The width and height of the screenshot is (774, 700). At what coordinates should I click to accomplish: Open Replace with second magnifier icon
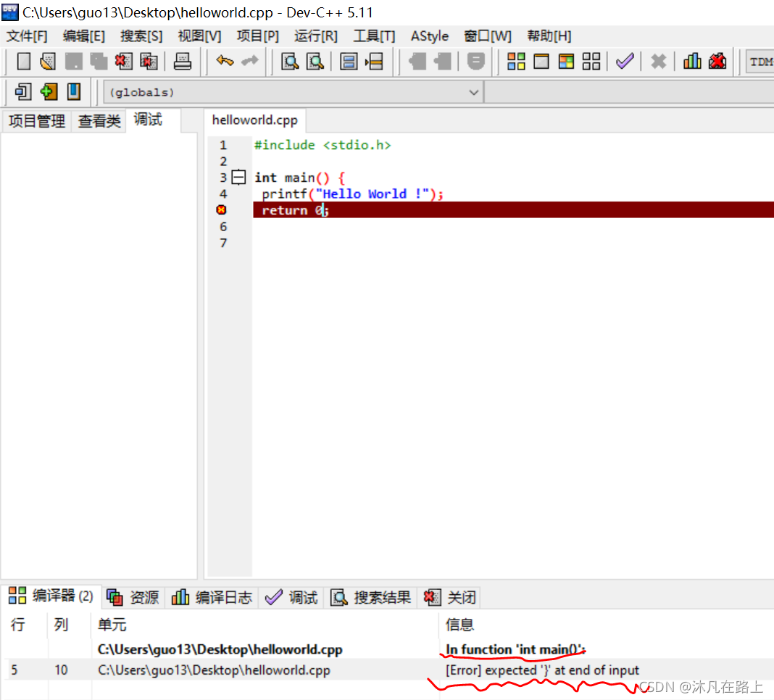click(x=315, y=61)
